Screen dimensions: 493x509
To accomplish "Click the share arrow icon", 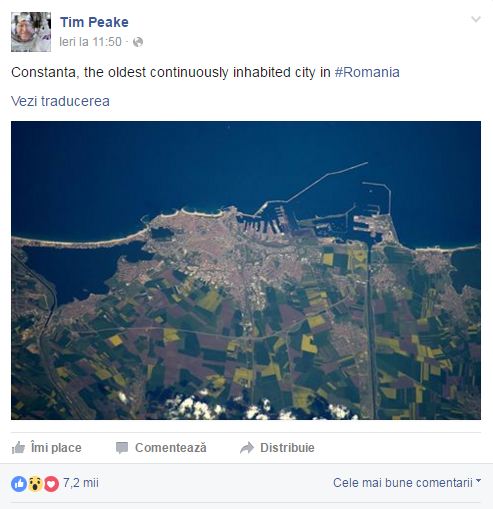I will click(247, 448).
